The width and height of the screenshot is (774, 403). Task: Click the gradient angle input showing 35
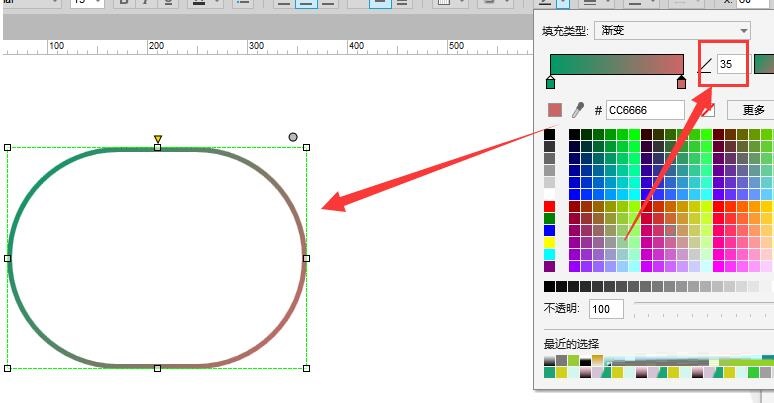732,64
